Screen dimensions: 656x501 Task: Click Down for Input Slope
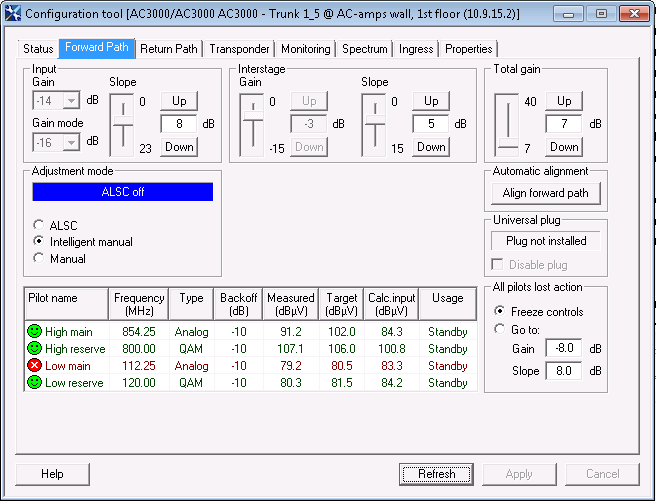(179, 147)
